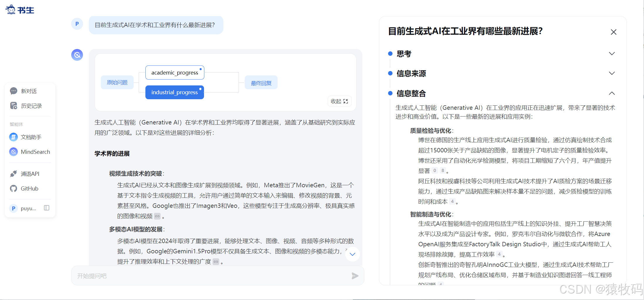Open the GitHub icon
The width and height of the screenshot is (644, 300).
pyautogui.click(x=13, y=188)
